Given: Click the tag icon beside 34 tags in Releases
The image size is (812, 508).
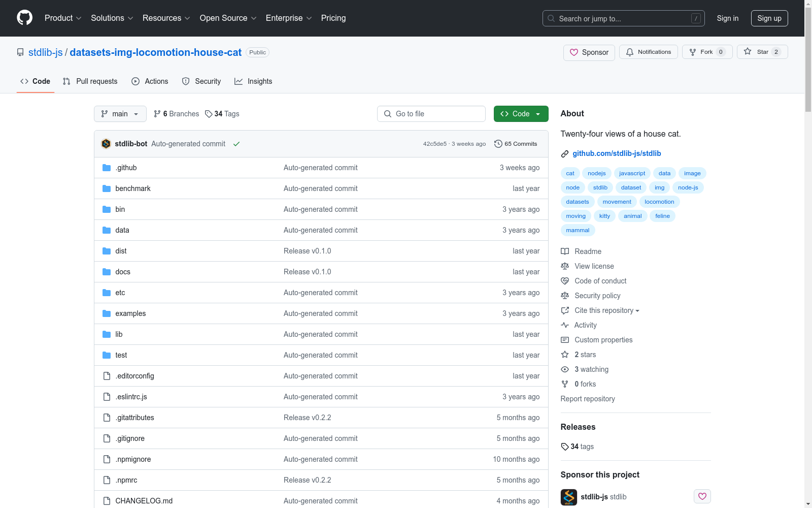Looking at the screenshot, I should [565, 447].
